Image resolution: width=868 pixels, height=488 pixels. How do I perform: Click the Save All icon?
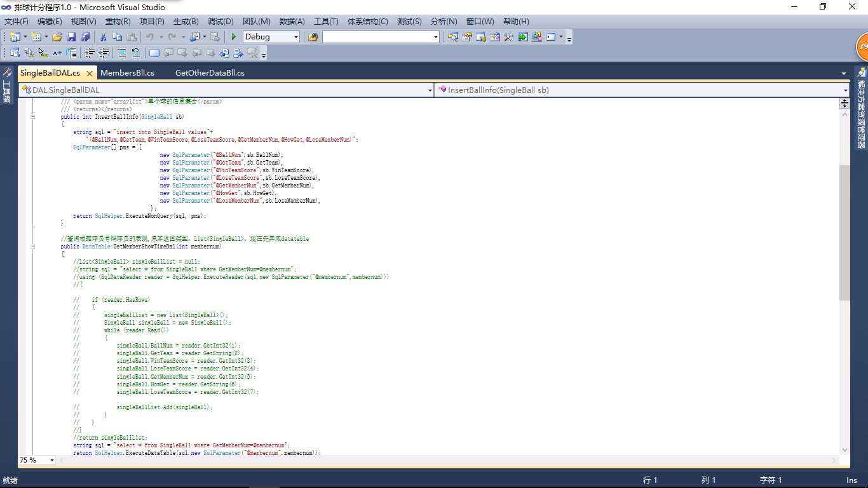pyautogui.click(x=85, y=37)
